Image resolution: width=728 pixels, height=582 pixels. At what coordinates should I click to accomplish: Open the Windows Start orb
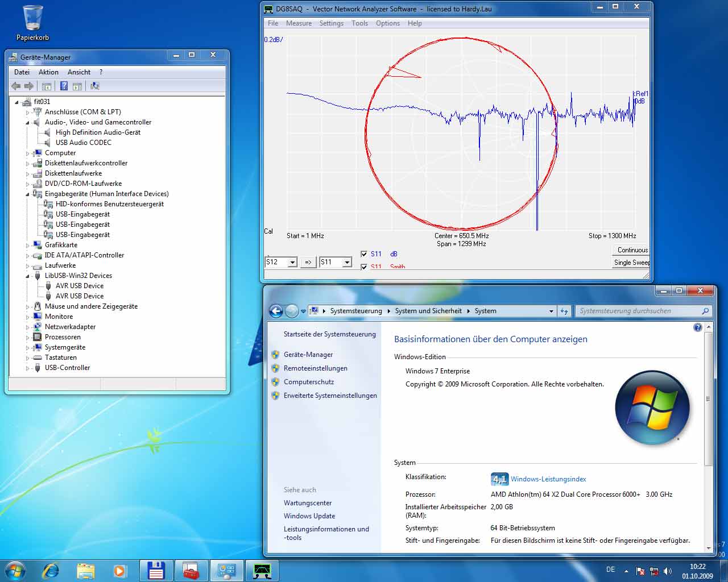coord(15,571)
